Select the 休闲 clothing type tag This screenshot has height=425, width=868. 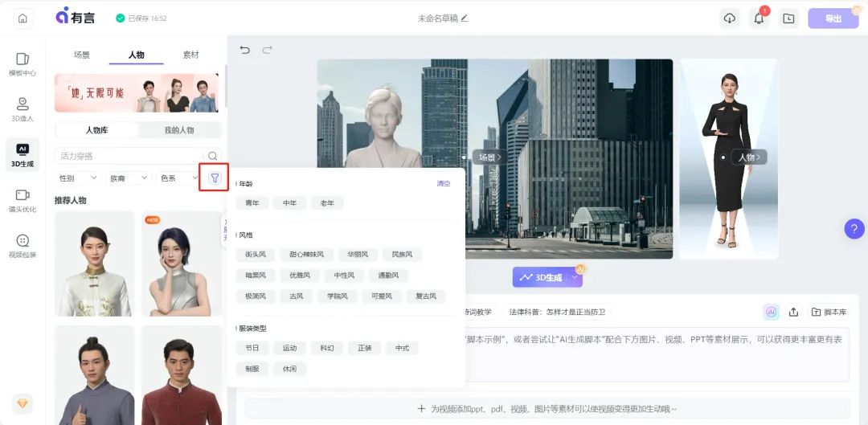click(289, 369)
